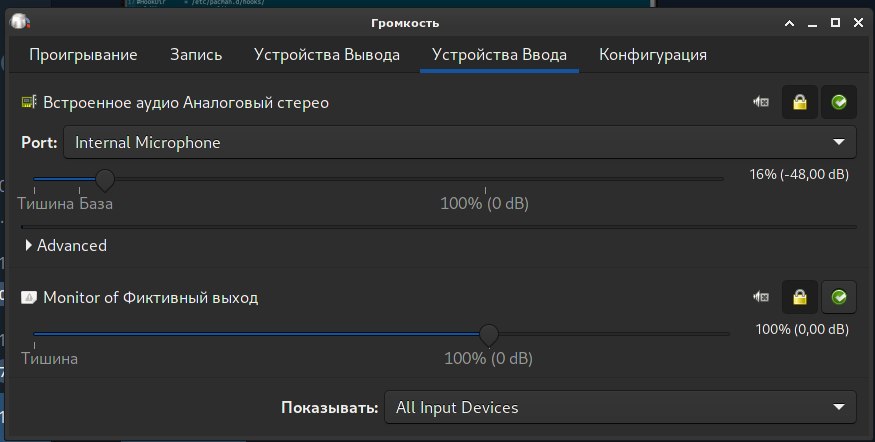Maximize the Громкость window
The image size is (875, 442).
(x=835, y=23)
